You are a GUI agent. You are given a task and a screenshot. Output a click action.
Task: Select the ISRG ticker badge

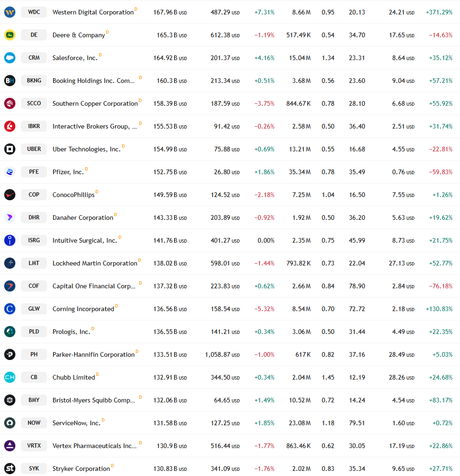pyautogui.click(x=34, y=240)
